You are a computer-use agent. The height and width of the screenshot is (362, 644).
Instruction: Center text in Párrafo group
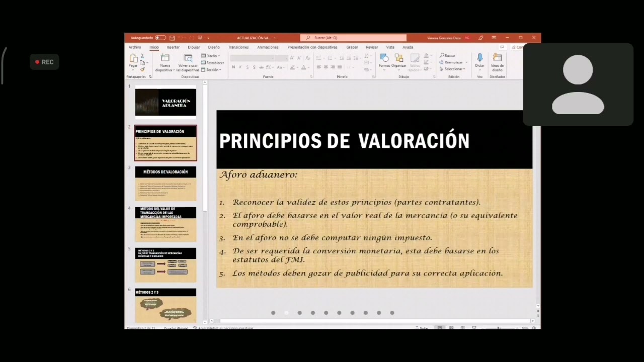[x=326, y=67]
